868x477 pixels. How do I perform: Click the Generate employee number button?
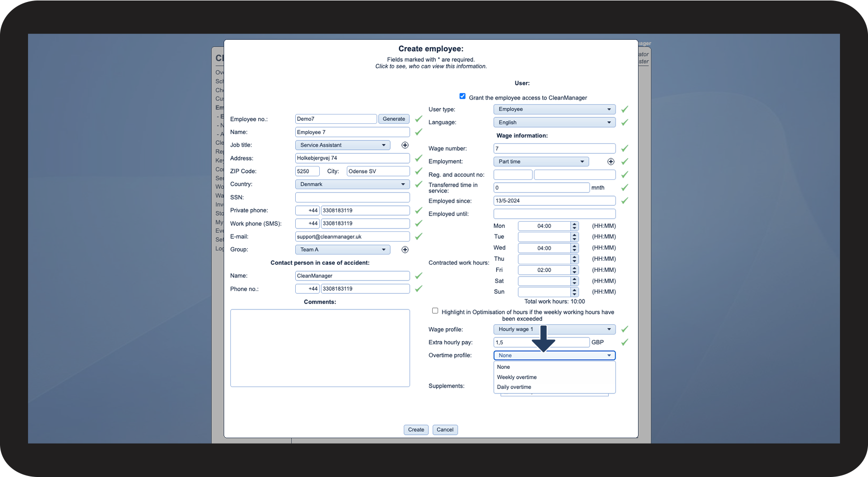[394, 119]
